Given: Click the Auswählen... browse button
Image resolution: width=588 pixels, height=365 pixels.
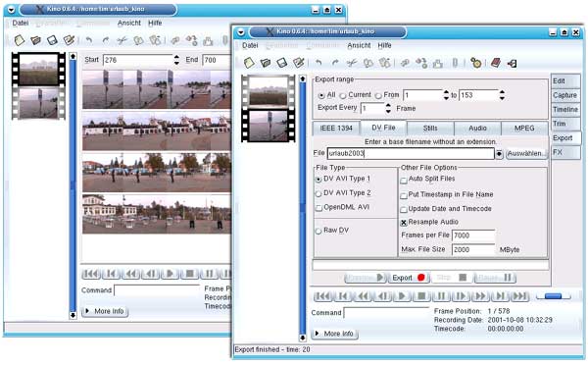Looking at the screenshot, I should pyautogui.click(x=526, y=154).
